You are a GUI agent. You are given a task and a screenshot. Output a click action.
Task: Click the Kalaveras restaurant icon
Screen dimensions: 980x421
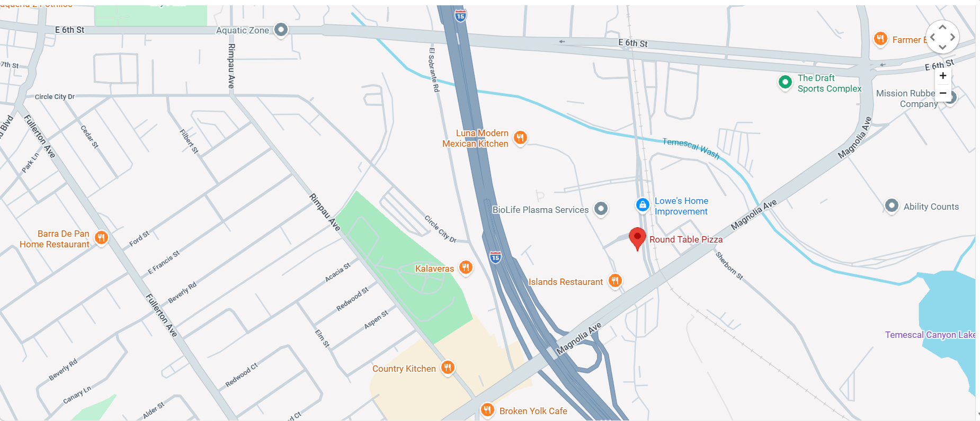coord(466,267)
